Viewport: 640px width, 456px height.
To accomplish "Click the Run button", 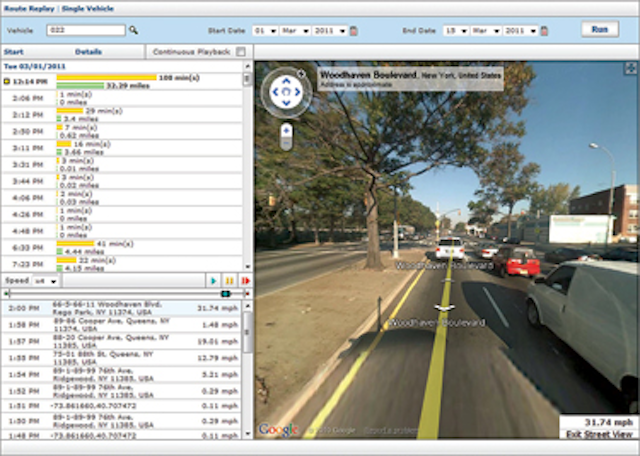I will (600, 29).
